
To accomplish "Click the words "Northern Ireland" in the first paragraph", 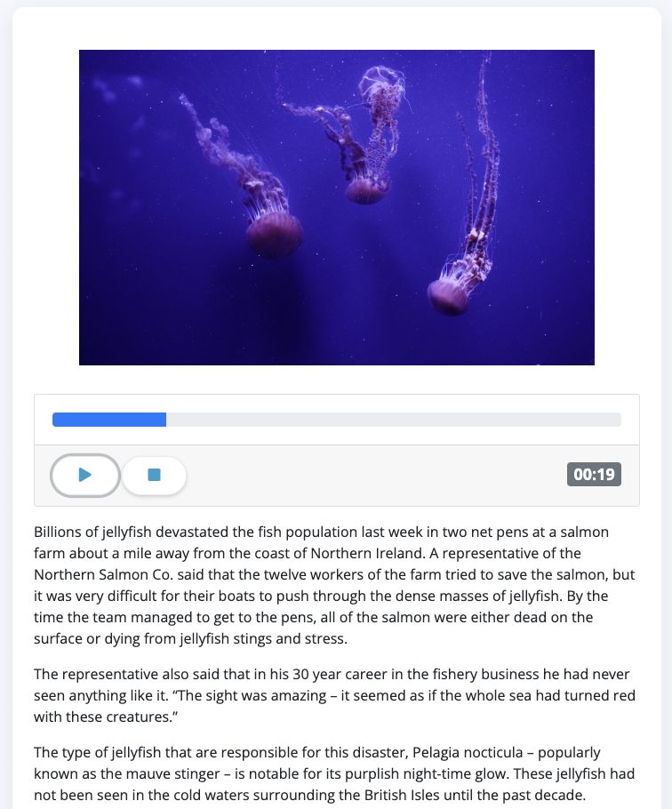I will tap(340, 551).
